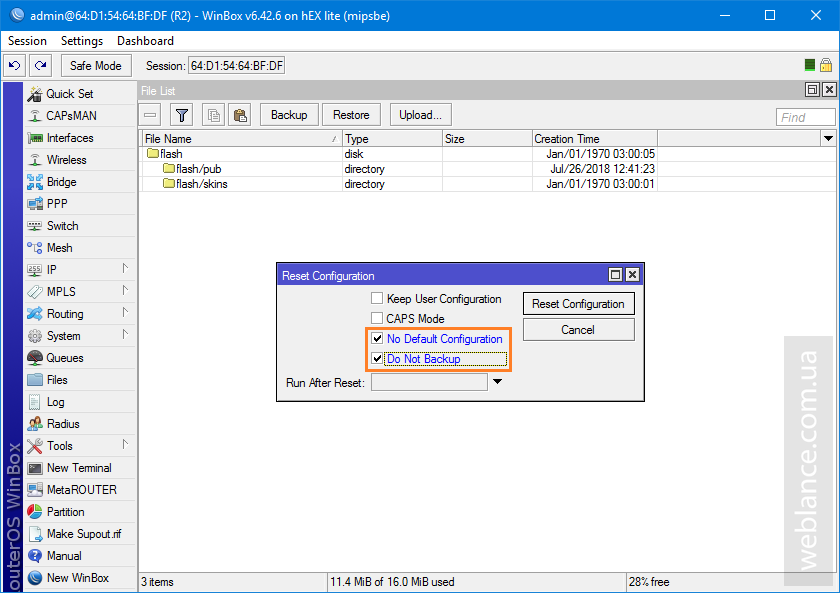Click the undo arrow button
Viewport: 840px width, 593px height.
pos(14,65)
